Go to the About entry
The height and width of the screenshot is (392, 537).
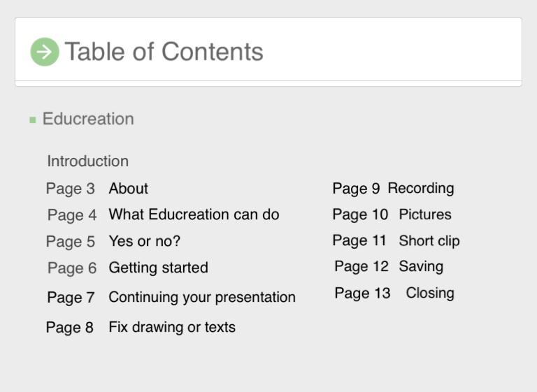tap(128, 189)
